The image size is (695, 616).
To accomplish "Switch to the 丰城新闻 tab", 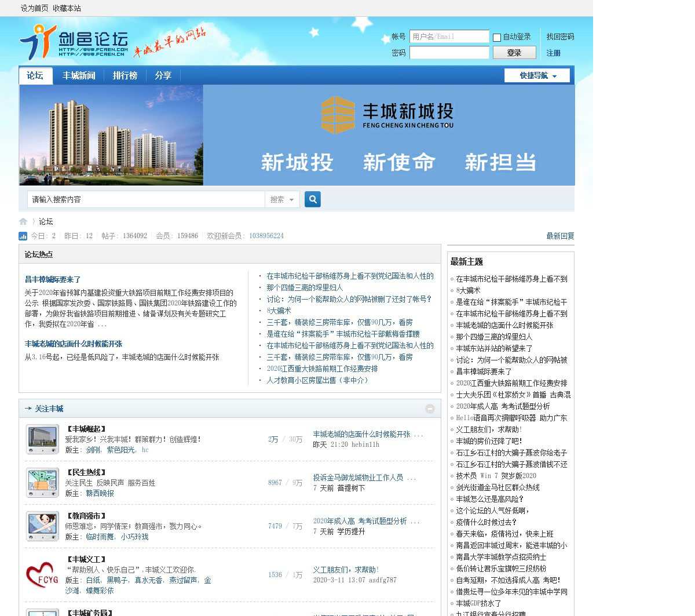I will (x=79, y=76).
